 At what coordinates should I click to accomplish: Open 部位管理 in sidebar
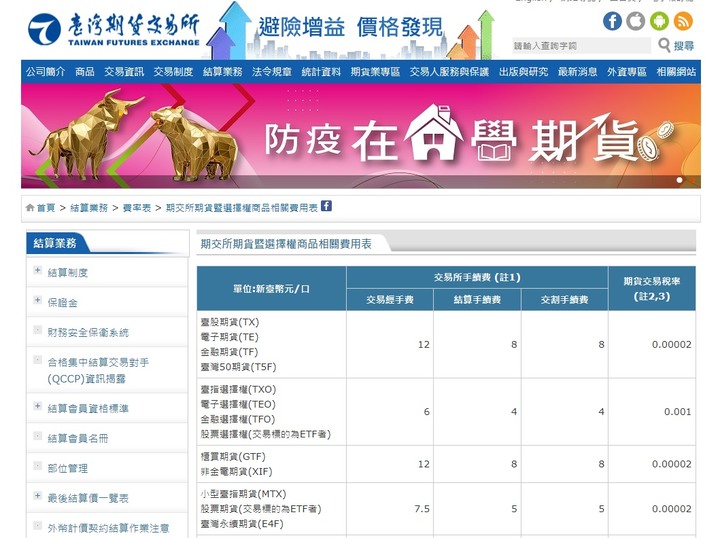tap(68, 468)
